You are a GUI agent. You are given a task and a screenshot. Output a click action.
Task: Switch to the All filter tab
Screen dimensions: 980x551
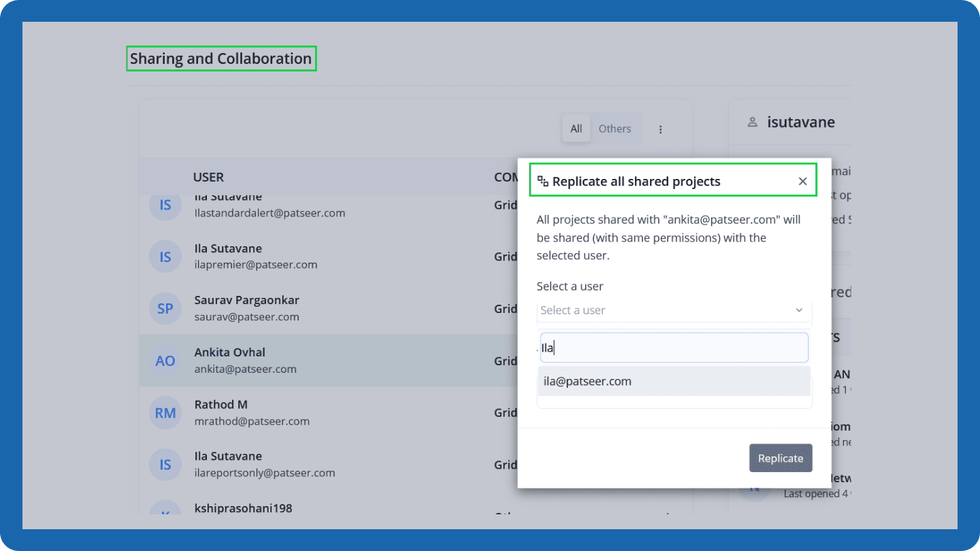pos(576,129)
